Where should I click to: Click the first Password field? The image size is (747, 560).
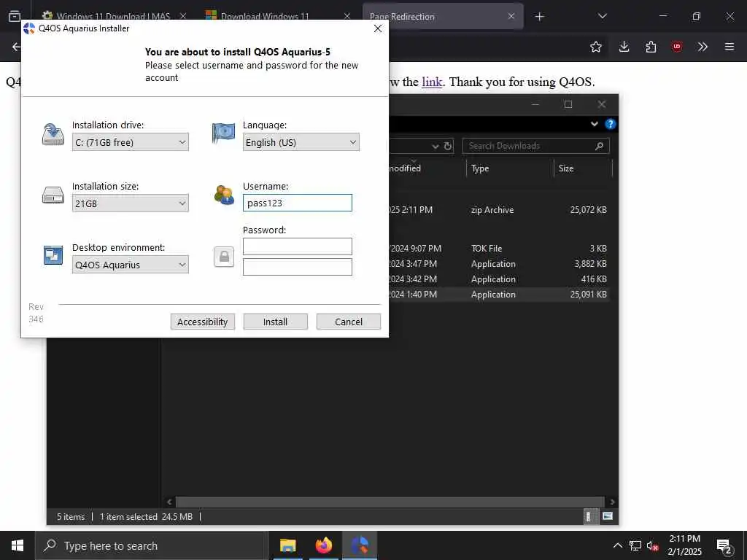pyautogui.click(x=298, y=246)
